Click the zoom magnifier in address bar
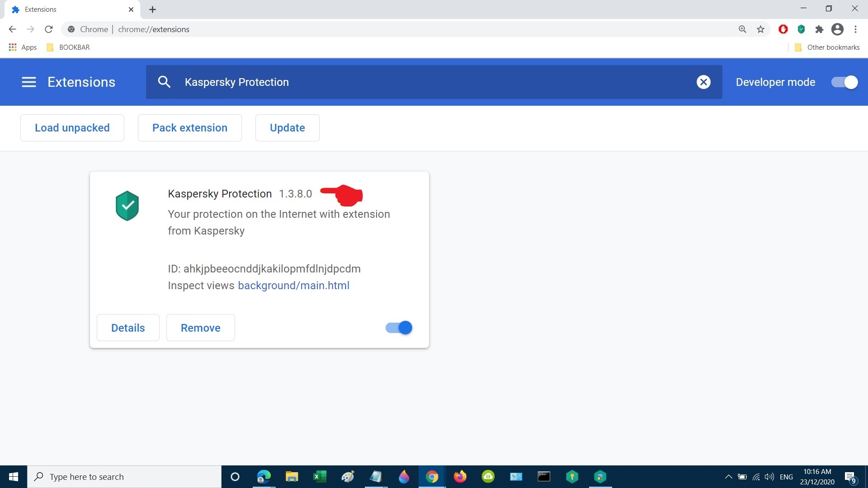The width and height of the screenshot is (868, 488). click(742, 29)
